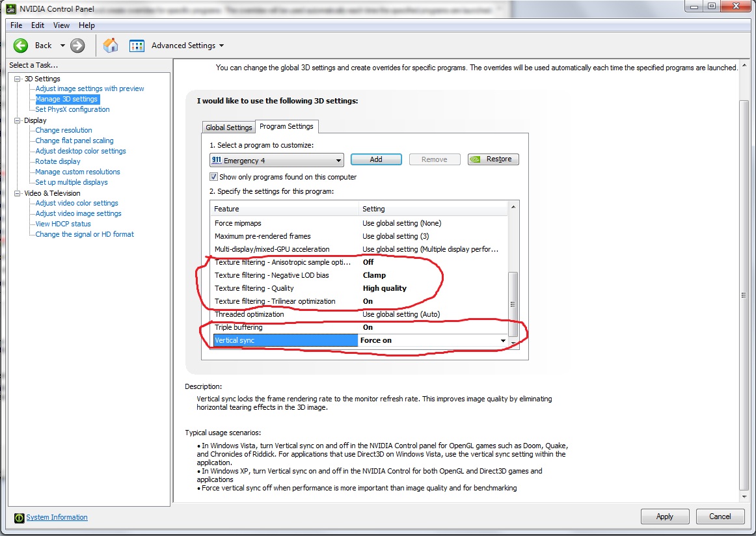756x536 pixels.
Task: Click the green Back arrow icon
Action: point(21,46)
